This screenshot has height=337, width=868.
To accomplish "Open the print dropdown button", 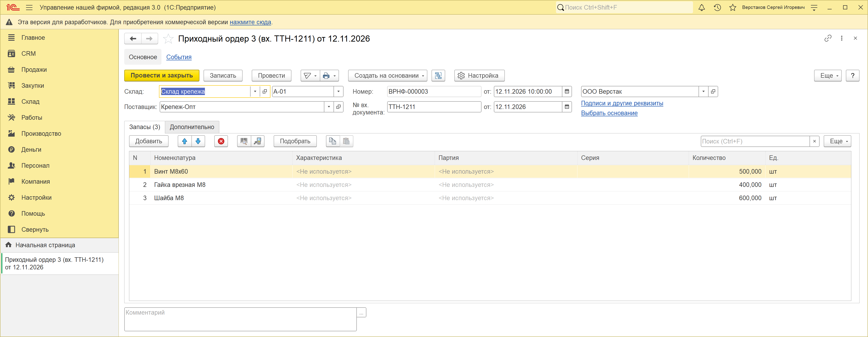I will [330, 75].
